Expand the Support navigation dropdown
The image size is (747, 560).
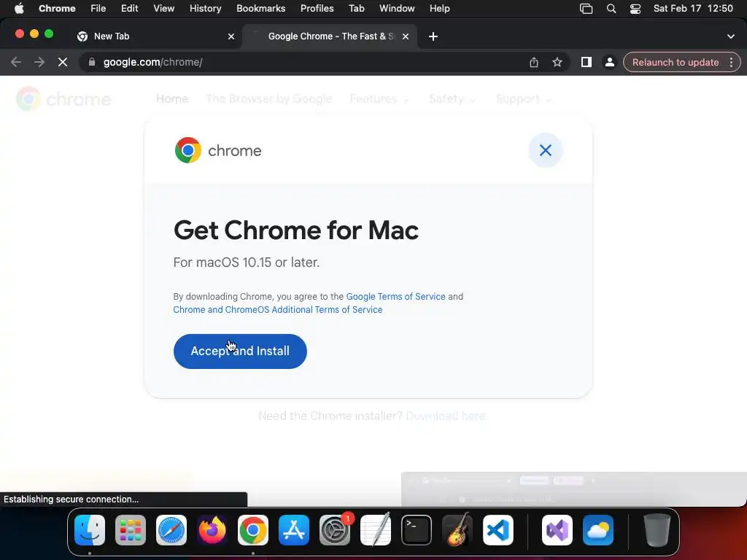point(524,99)
